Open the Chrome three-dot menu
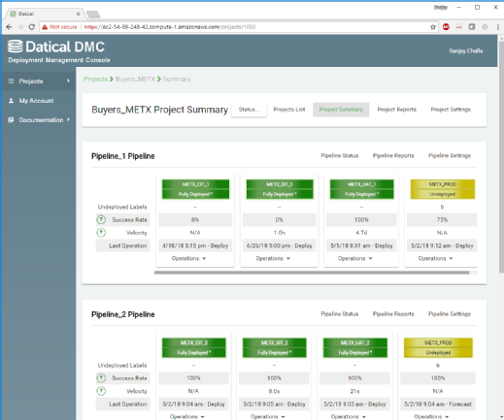 (x=498, y=27)
